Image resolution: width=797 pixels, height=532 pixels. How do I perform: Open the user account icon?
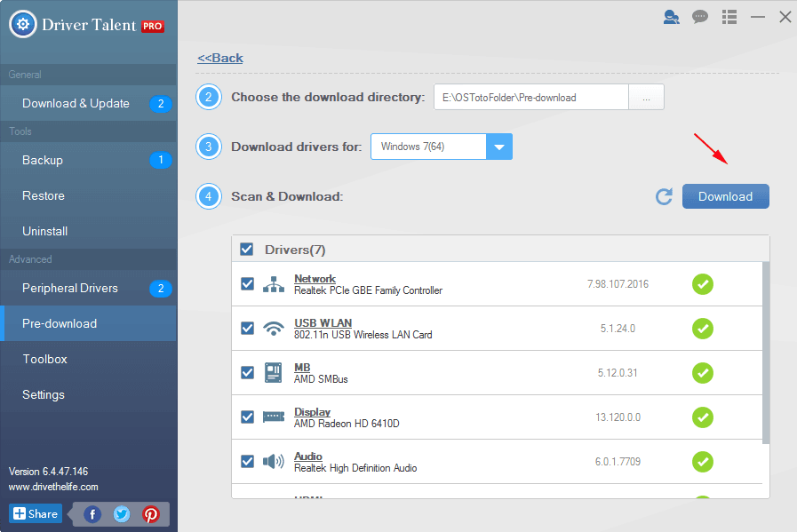(671, 17)
